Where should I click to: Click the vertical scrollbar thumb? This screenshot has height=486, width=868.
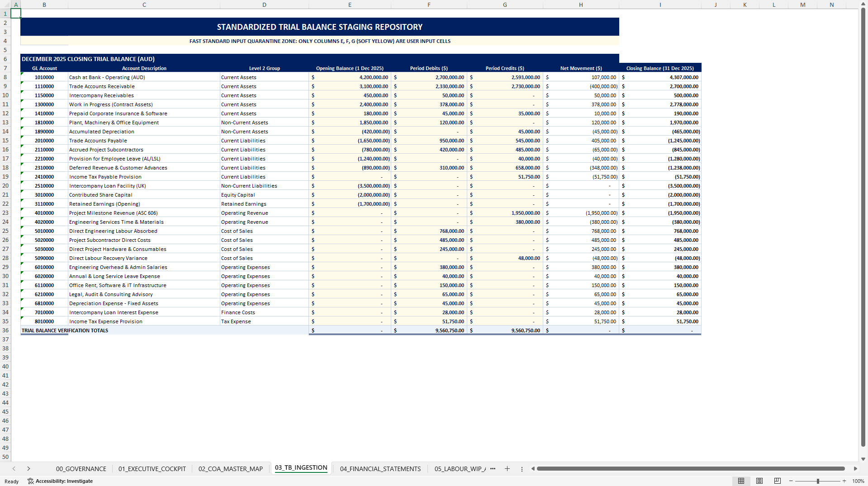(x=863, y=226)
